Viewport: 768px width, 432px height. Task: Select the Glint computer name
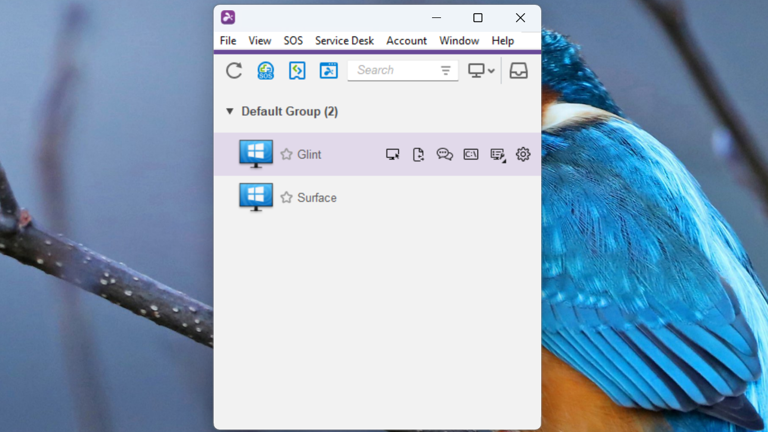click(309, 155)
